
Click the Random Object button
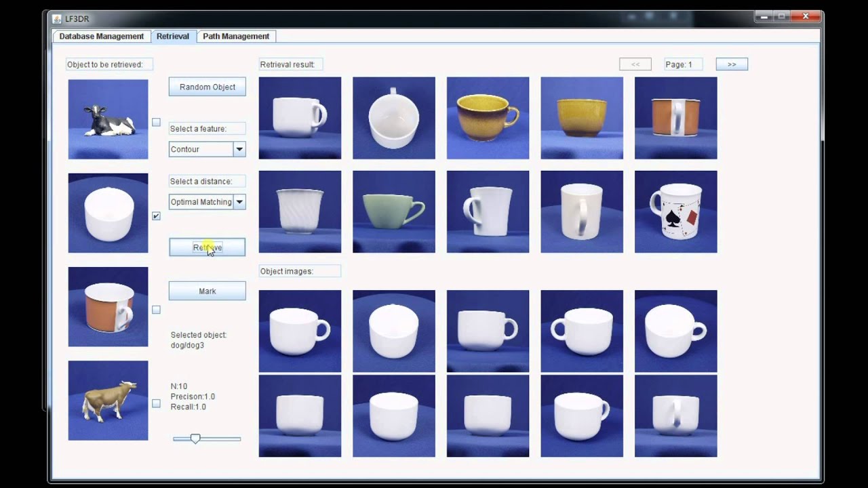208,87
